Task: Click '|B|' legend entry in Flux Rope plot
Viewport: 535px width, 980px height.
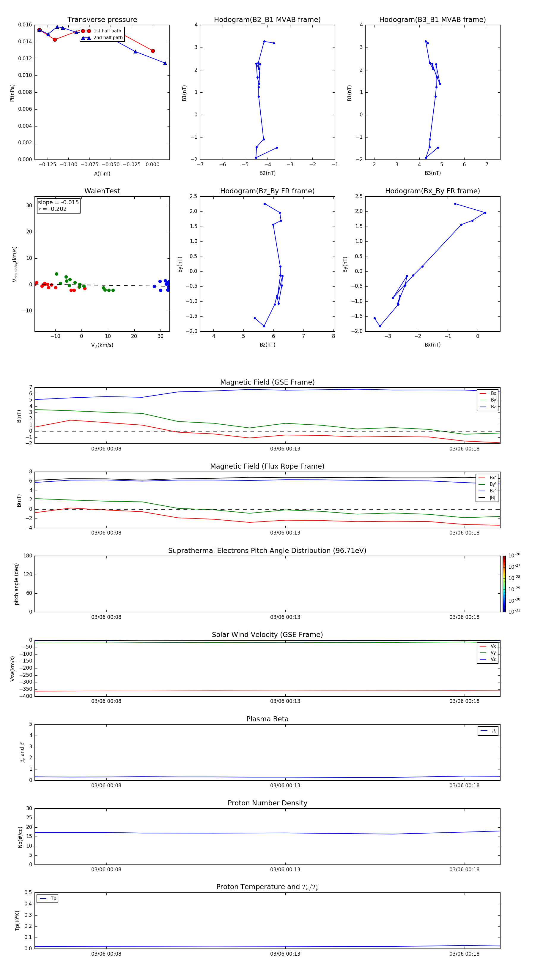Action: [487, 498]
